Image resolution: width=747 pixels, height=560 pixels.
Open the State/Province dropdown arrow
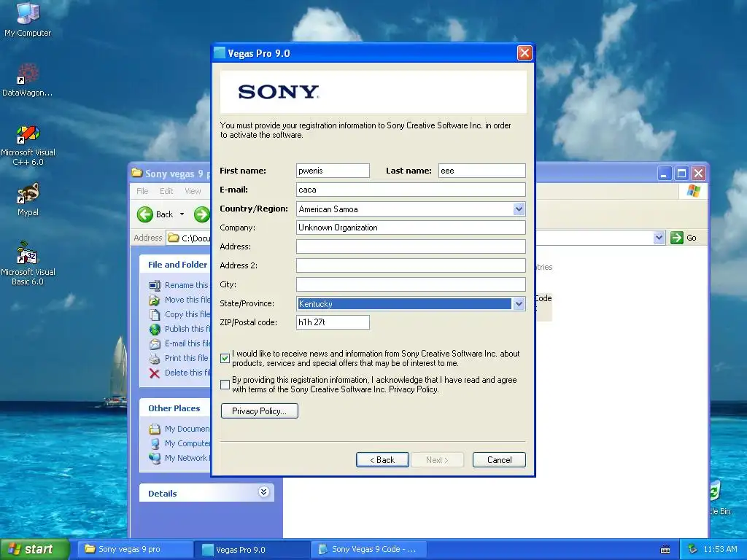[519, 304]
